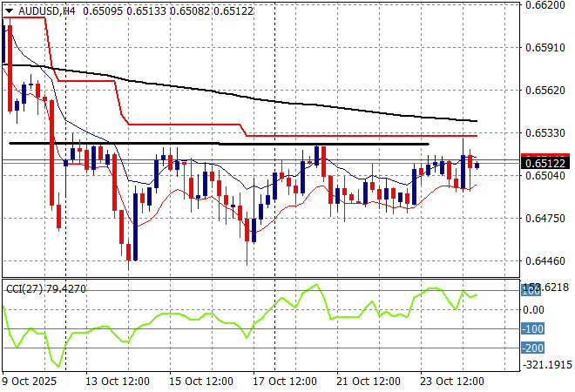Viewport: 575px width, 392px height.
Task: Click the 0.65330 price scale label
Action: pos(545,132)
